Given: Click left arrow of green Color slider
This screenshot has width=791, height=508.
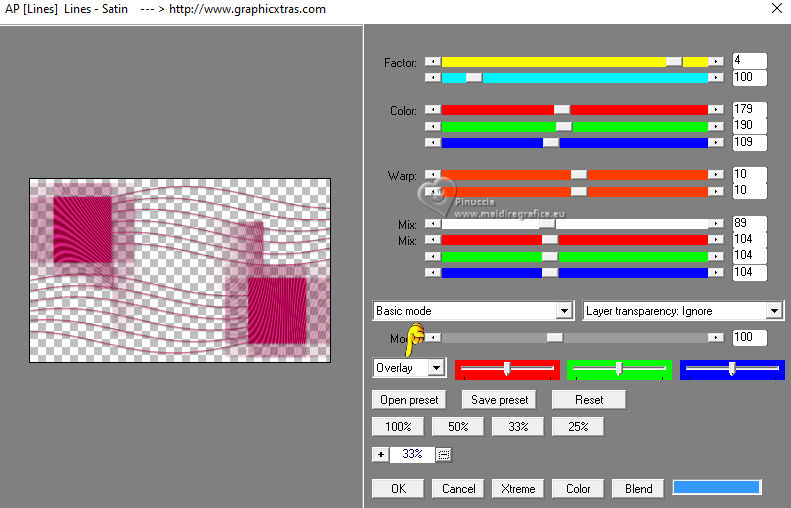Looking at the screenshot, I should point(433,126).
